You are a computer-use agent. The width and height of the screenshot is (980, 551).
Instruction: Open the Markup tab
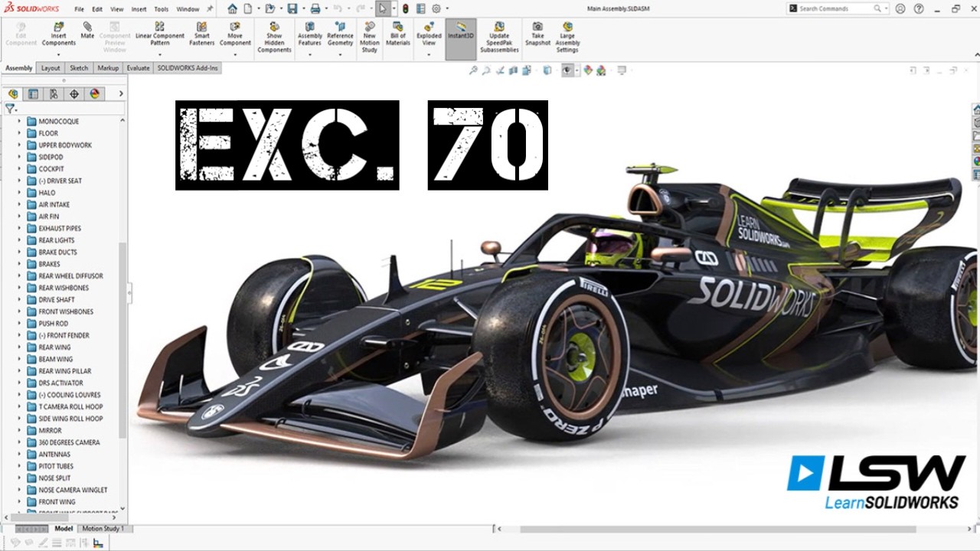pos(108,68)
